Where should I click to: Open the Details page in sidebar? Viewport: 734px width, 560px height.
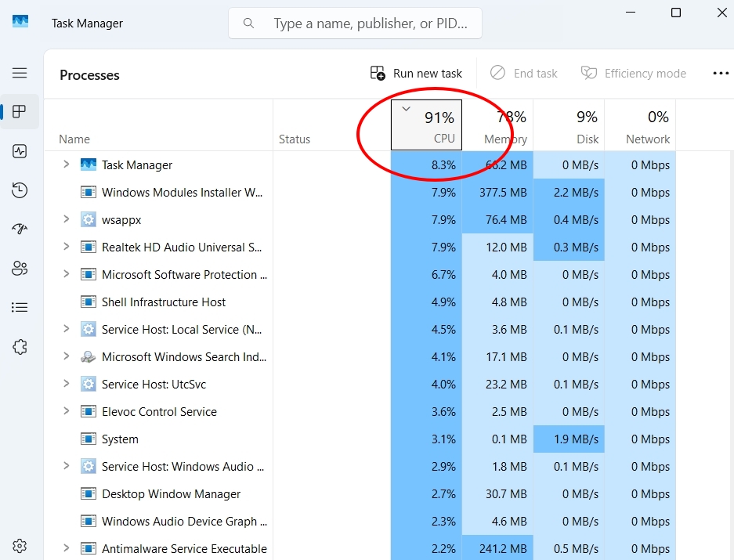[20, 308]
